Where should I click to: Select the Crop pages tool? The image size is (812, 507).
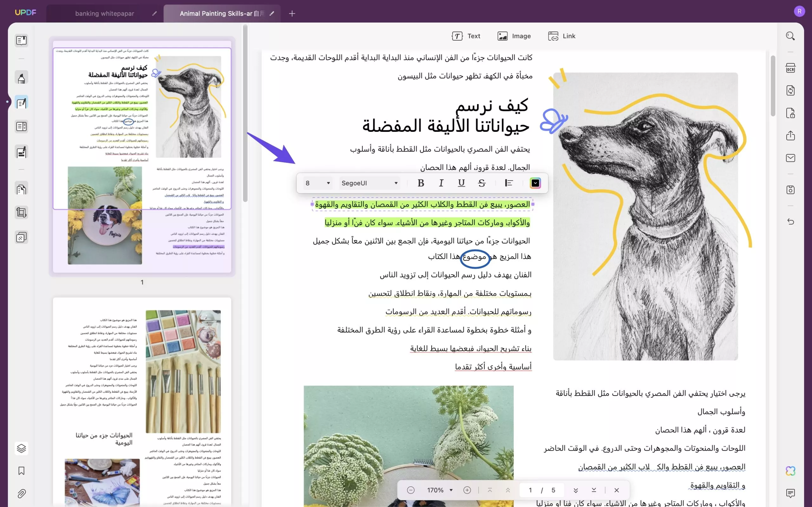click(22, 212)
